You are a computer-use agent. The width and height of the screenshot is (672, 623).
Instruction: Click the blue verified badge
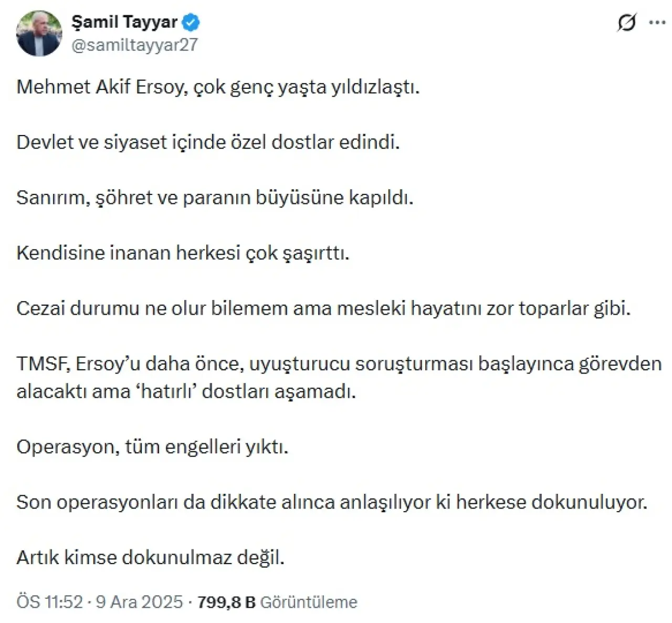191,23
